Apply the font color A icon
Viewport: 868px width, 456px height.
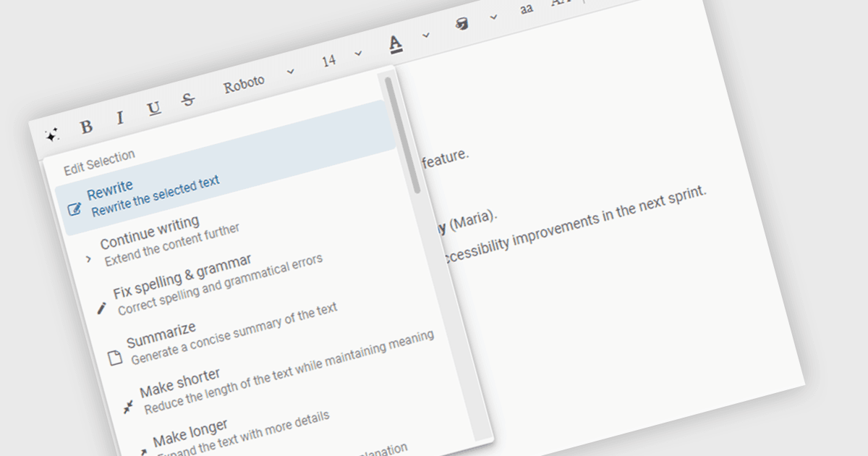pyautogui.click(x=395, y=45)
